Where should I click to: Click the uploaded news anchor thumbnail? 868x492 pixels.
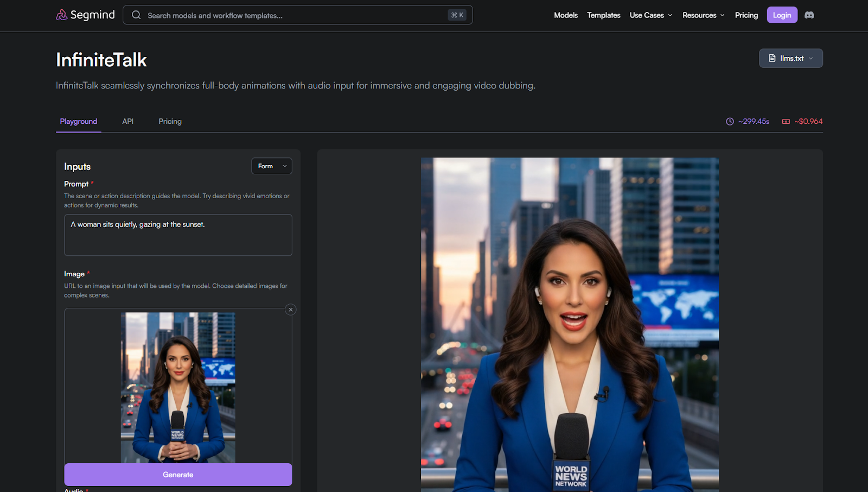pos(178,387)
